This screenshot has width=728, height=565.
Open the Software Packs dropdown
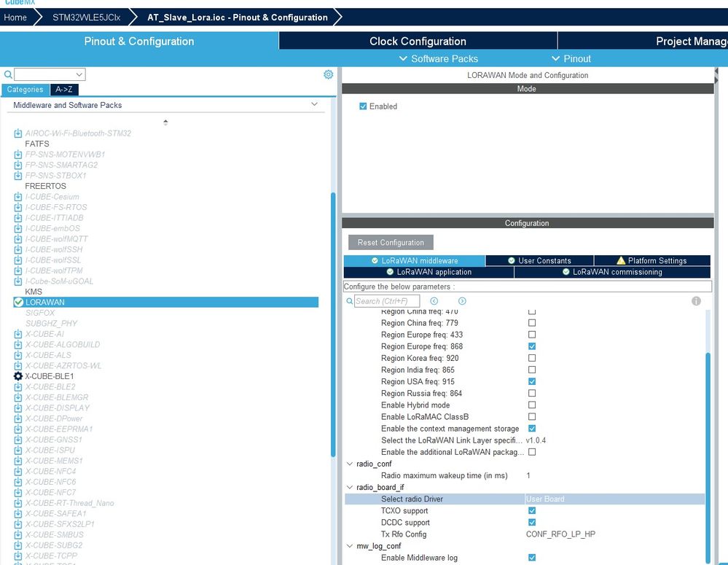click(438, 58)
